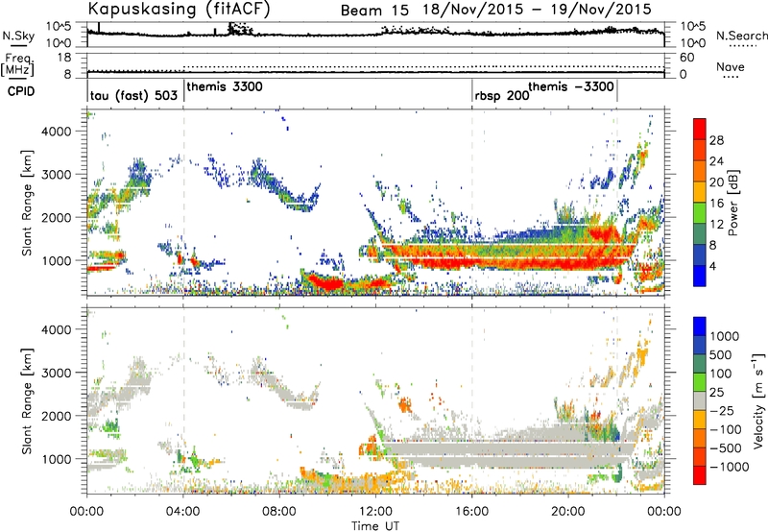Click the dark blue top segment of Velocity colorbar
The image size is (768, 532).
click(700, 326)
